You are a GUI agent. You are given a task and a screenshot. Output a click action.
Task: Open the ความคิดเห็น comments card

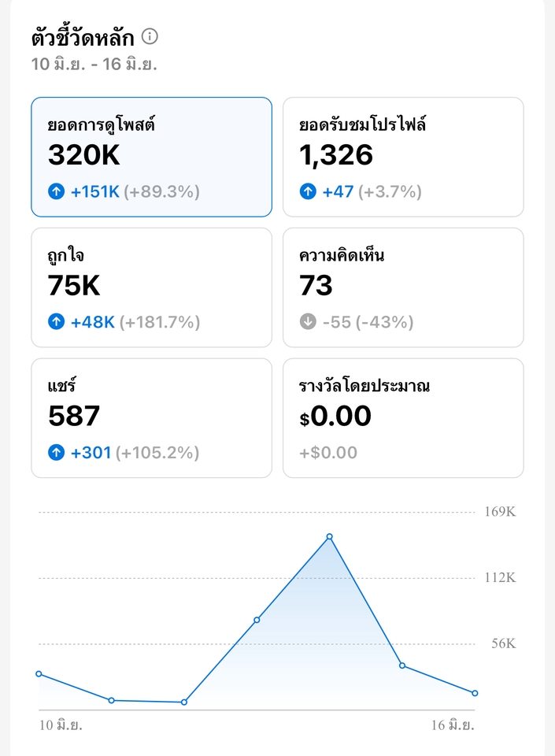click(402, 287)
